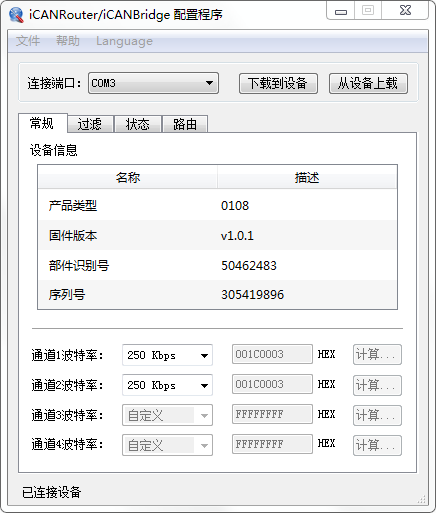Switch to the 过滤 tab
The width and height of the screenshot is (436, 513).
[x=90, y=124]
